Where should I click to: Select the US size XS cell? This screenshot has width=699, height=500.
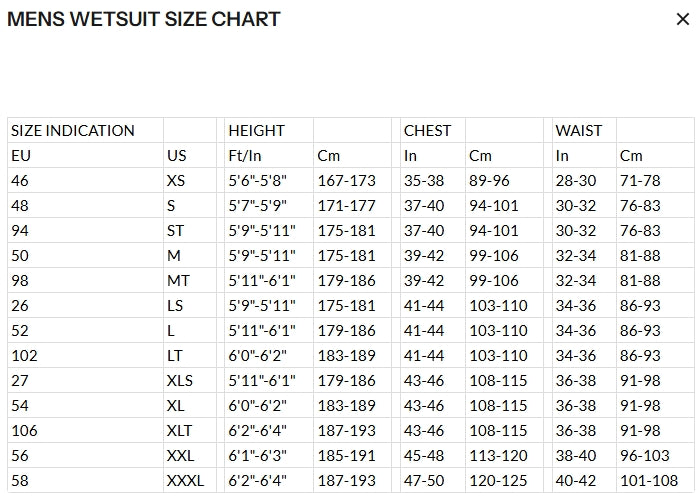[190, 180]
